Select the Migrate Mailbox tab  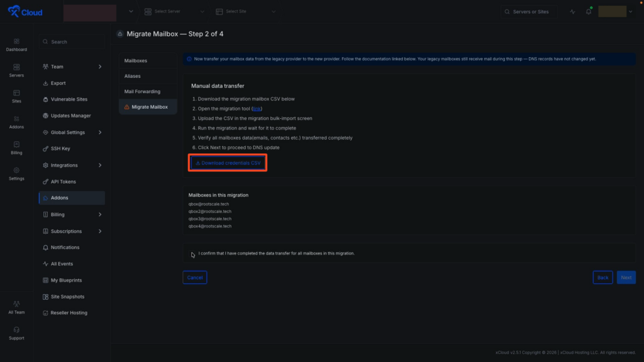[148, 107]
